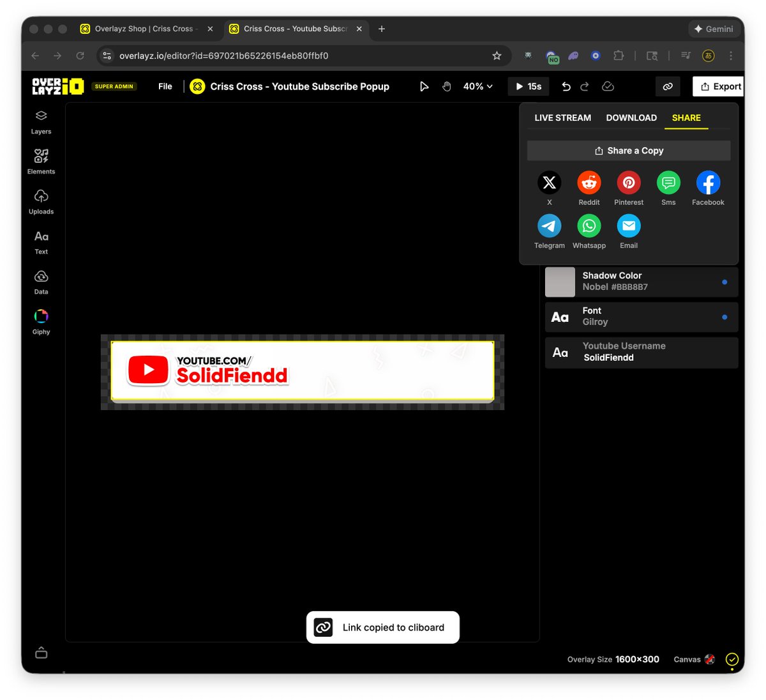766x700 pixels.
Task: Select the pointer selection tool
Action: coord(424,86)
